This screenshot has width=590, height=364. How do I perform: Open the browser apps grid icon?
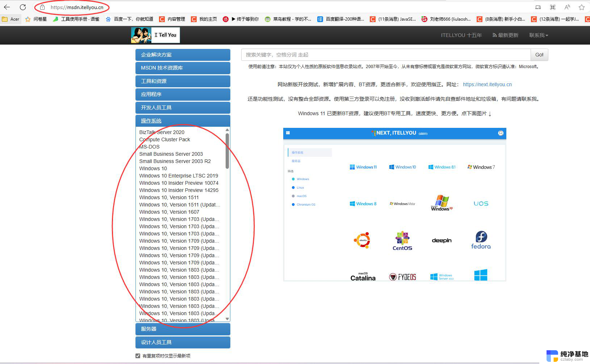(553, 7)
